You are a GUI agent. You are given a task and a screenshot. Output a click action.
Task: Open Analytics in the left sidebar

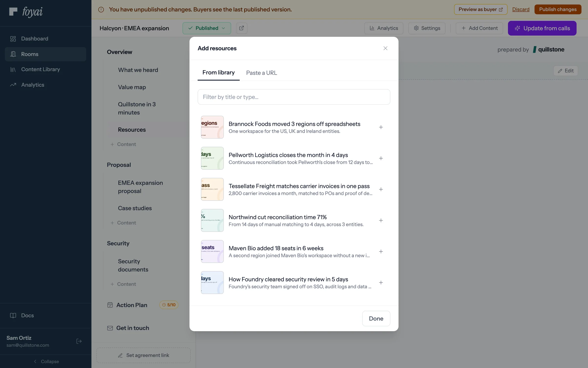click(45, 85)
